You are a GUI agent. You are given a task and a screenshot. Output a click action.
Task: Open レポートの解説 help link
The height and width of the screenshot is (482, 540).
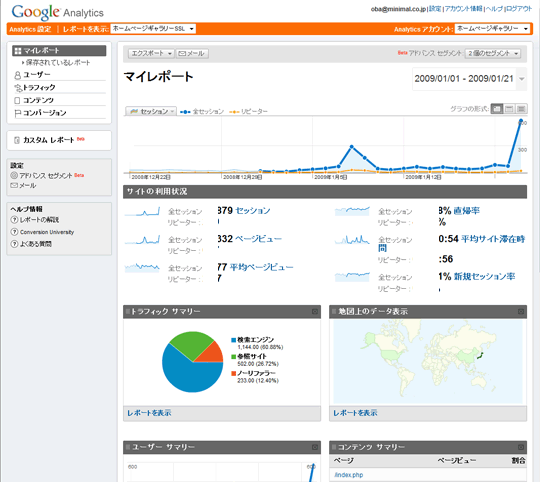(x=39, y=220)
